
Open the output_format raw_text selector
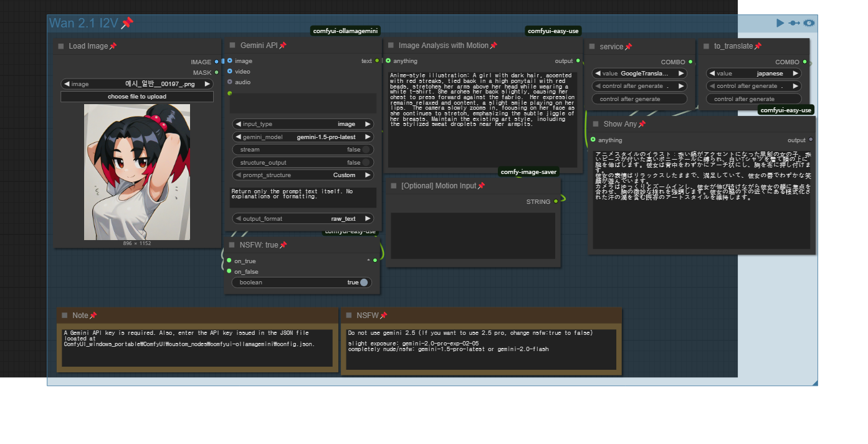click(x=303, y=219)
